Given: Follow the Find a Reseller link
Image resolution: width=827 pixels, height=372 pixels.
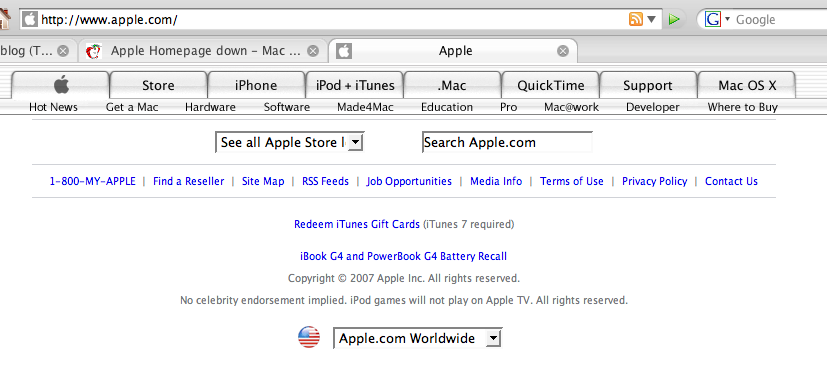Looking at the screenshot, I should [188, 181].
